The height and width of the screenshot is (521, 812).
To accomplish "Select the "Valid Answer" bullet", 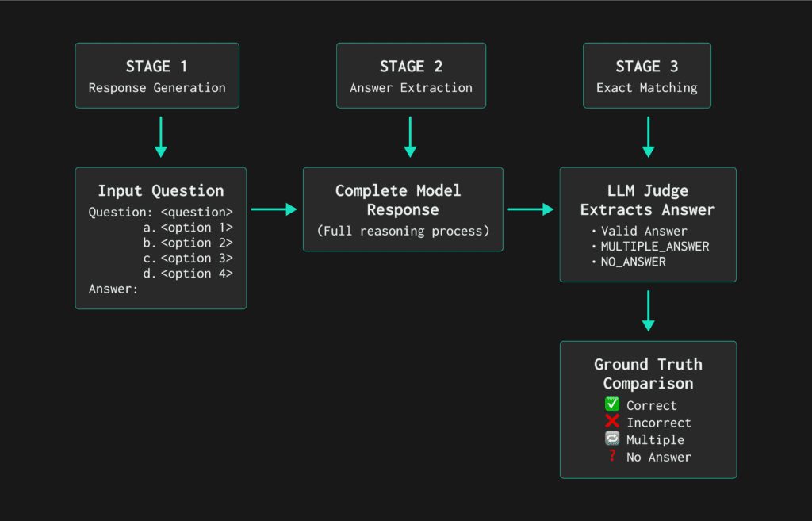I will point(640,231).
